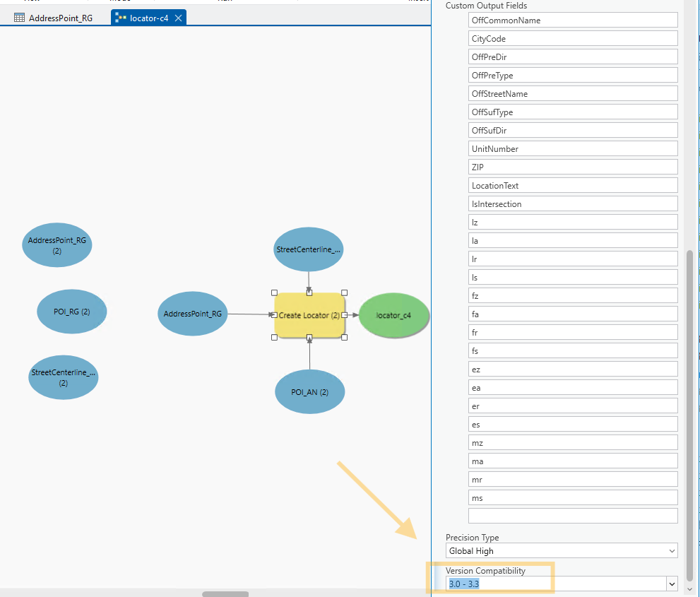Expand the Version Compatibility dropdown arrow
This screenshot has width=700, height=597.
tap(671, 584)
